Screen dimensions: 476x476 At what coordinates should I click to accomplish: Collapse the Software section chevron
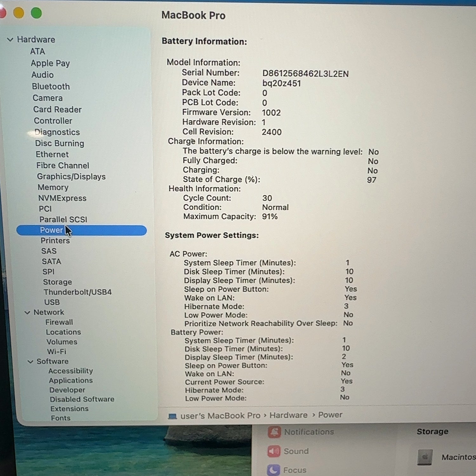30,361
